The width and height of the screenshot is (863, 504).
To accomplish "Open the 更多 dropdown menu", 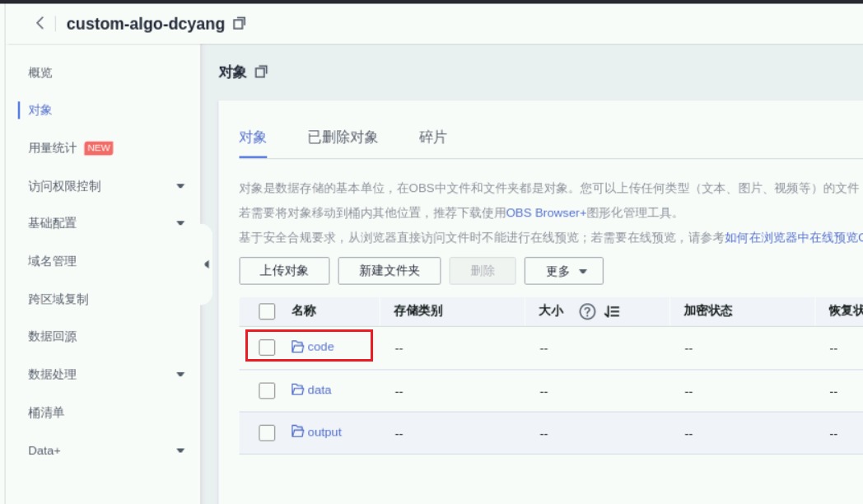I will click(x=563, y=271).
